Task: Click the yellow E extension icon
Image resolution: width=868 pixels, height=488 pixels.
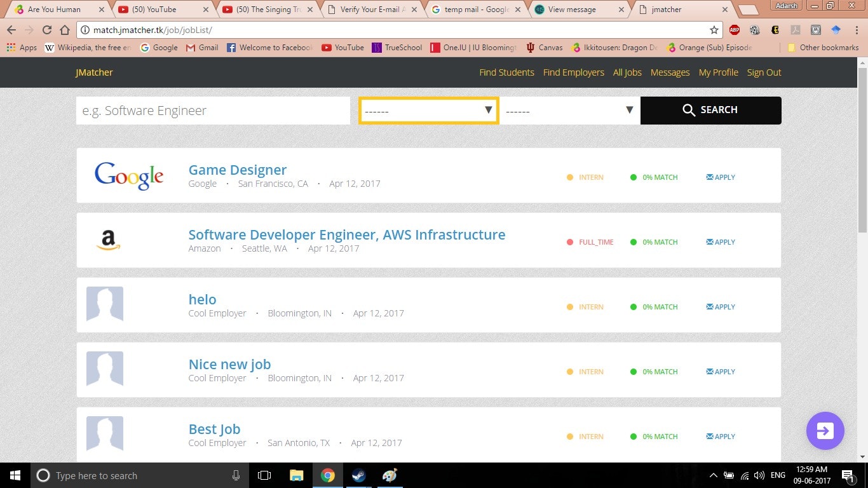Action: [775, 30]
